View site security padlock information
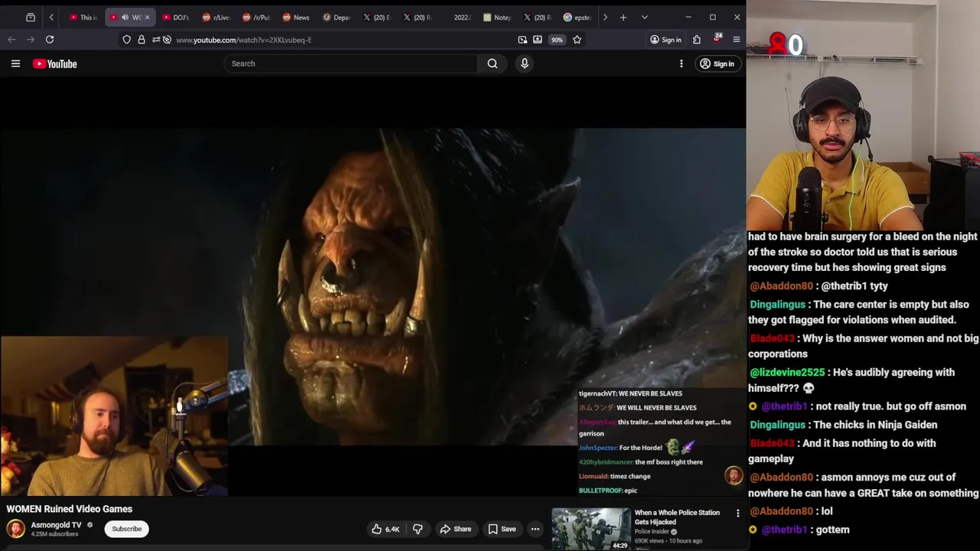 (x=142, y=40)
